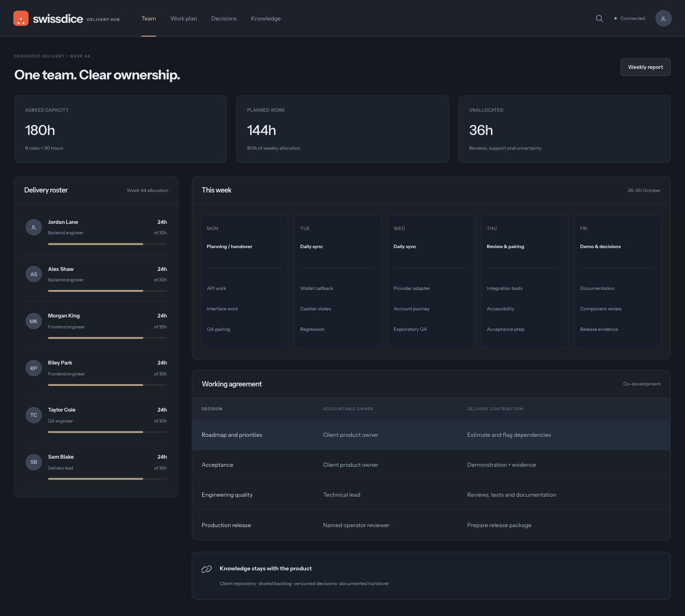Go to the Decisions tab

pos(224,19)
